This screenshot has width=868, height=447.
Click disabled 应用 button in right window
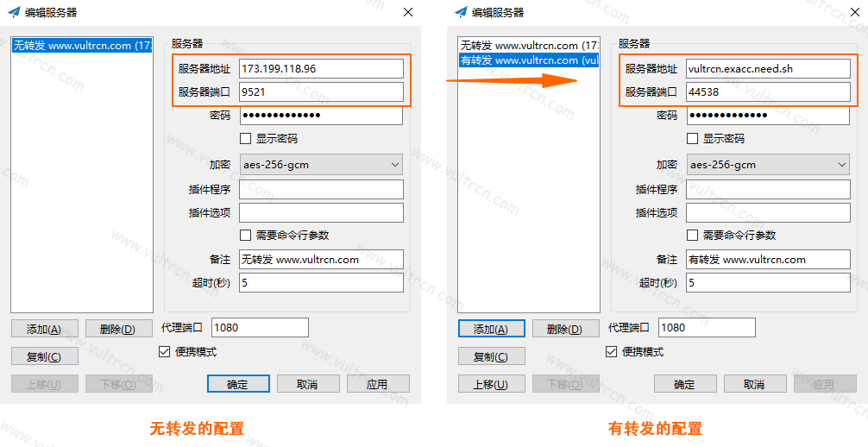(824, 384)
